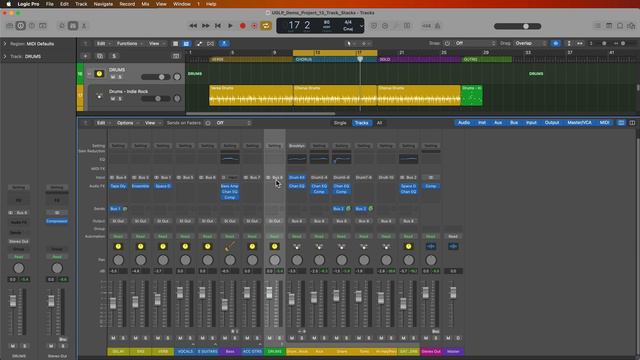Screen dimensions: 640x360
Task: Open Sends on Faders Off dropdown
Action: point(234,123)
